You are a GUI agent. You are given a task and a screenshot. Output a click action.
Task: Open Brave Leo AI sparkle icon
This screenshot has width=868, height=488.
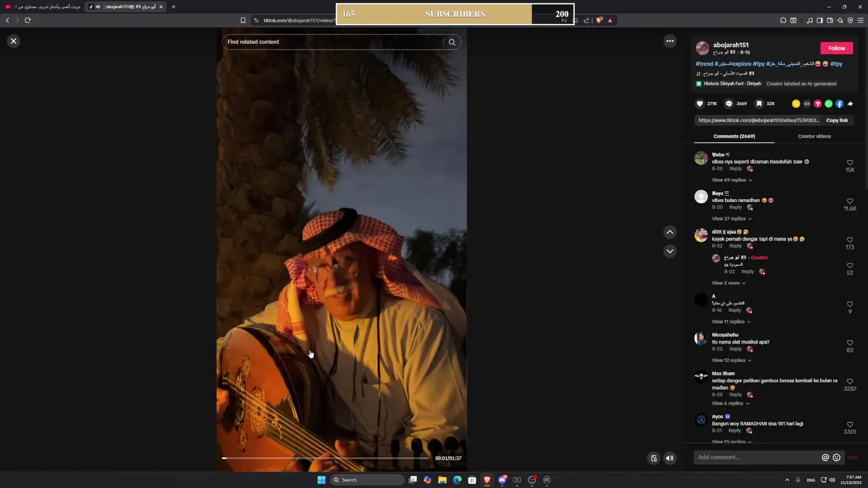tap(840, 20)
